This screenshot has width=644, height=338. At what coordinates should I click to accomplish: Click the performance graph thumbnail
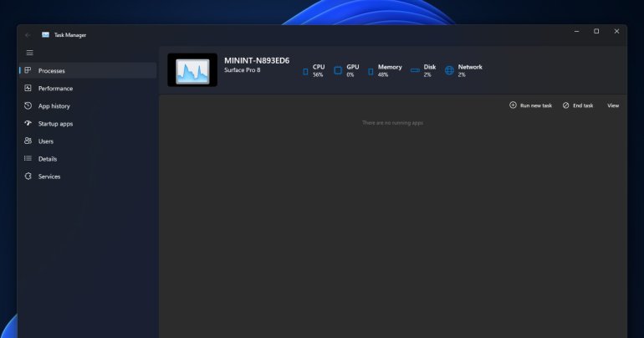coord(192,70)
